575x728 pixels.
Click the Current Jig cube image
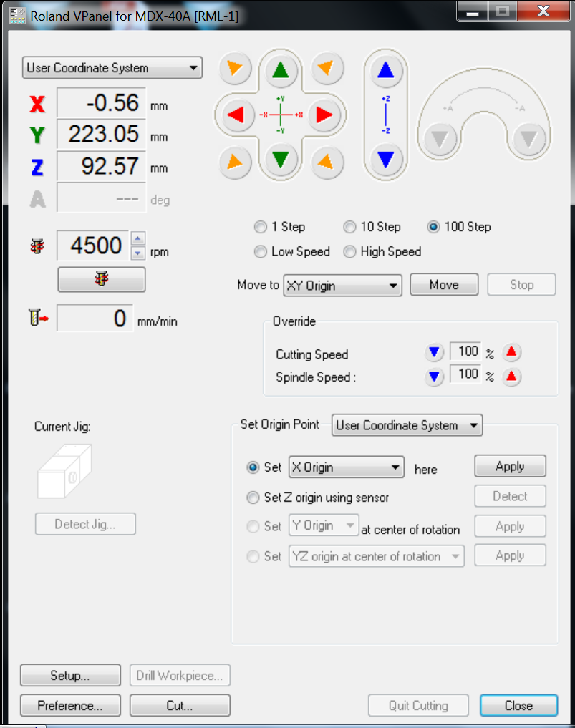pos(64,471)
